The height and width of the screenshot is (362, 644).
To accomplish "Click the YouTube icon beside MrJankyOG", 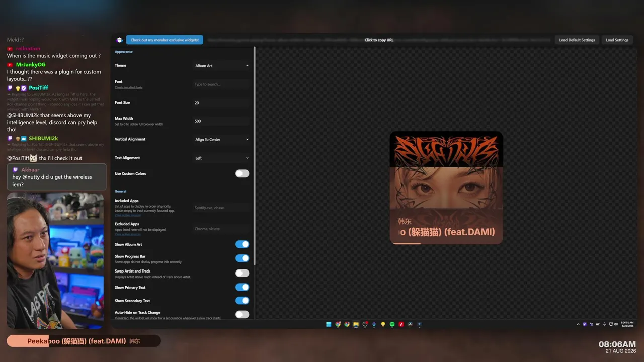I will click(10, 65).
